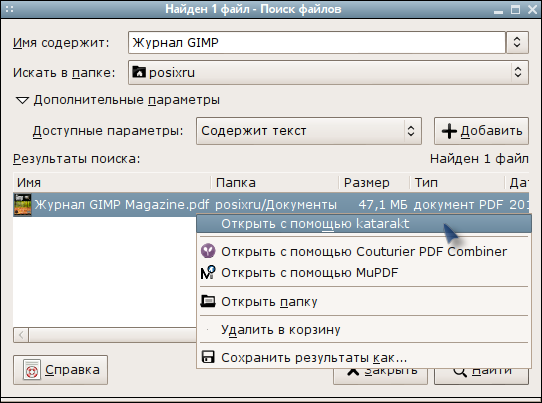Collapse Дополнительные параметры disclosure triangle

click(x=22, y=101)
